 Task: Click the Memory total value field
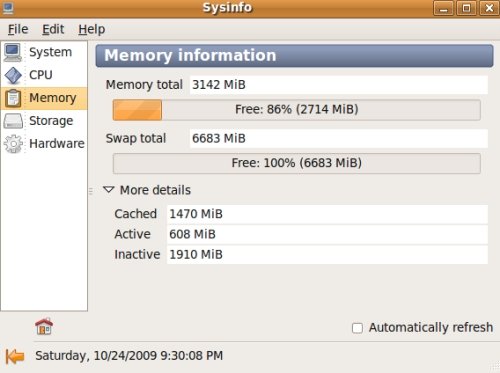[x=339, y=85]
